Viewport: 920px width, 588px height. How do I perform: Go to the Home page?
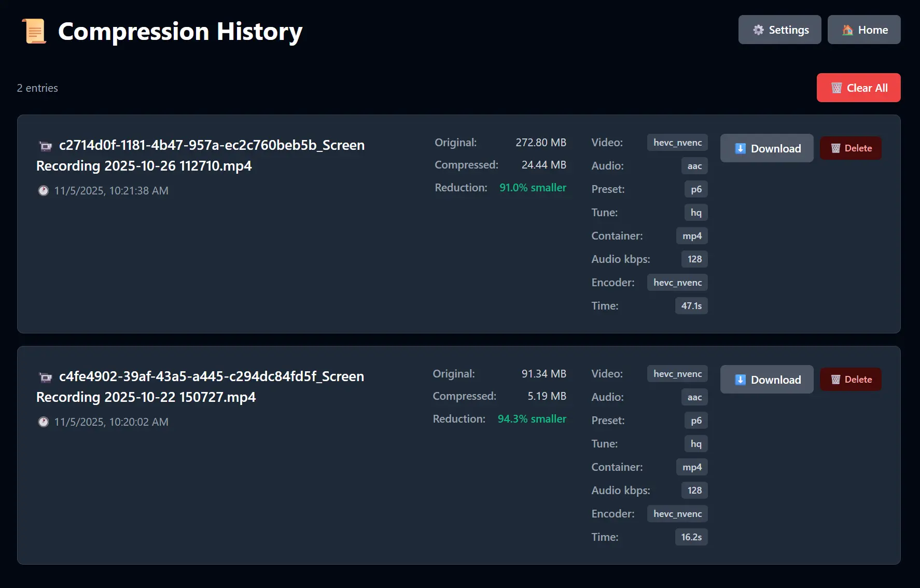pos(863,30)
